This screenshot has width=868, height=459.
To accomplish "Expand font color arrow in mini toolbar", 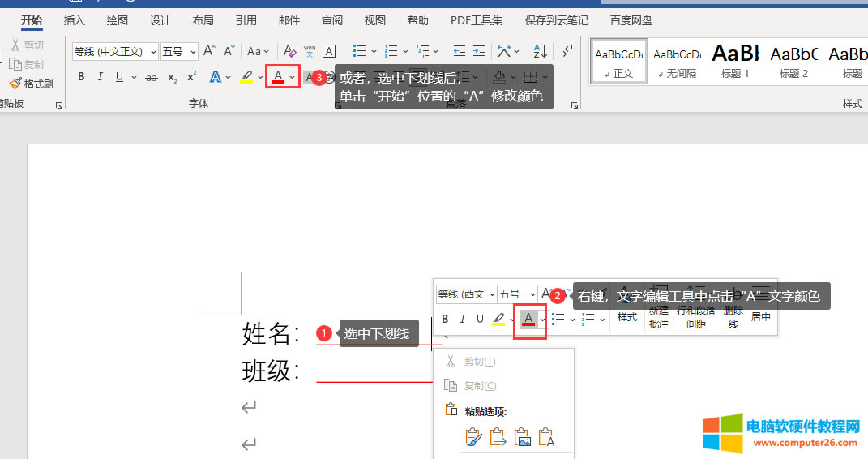I will click(x=542, y=320).
